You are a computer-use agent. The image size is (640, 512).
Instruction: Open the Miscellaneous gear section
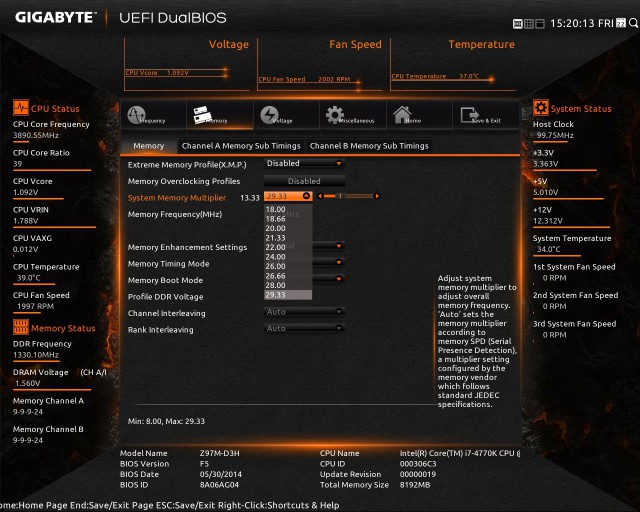353,115
